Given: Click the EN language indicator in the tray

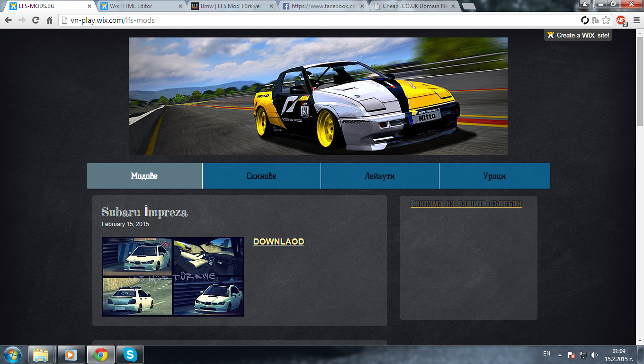Looking at the screenshot, I should [546, 354].
